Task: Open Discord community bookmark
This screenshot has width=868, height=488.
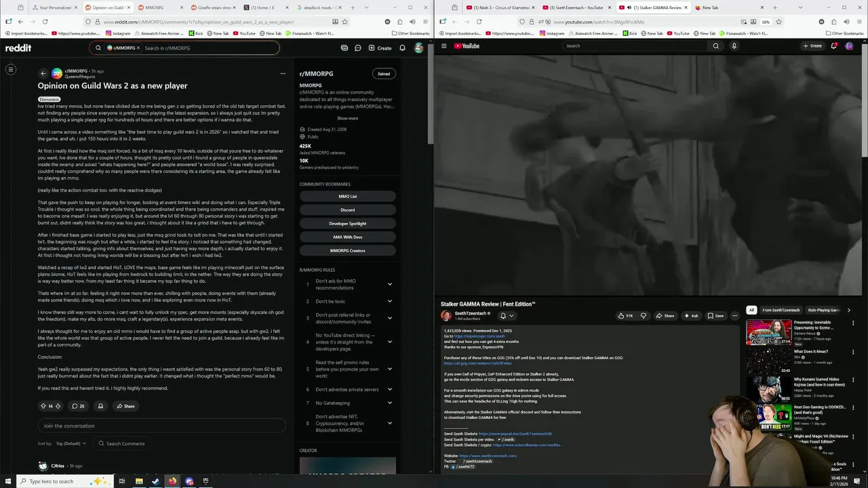Action: click(347, 210)
